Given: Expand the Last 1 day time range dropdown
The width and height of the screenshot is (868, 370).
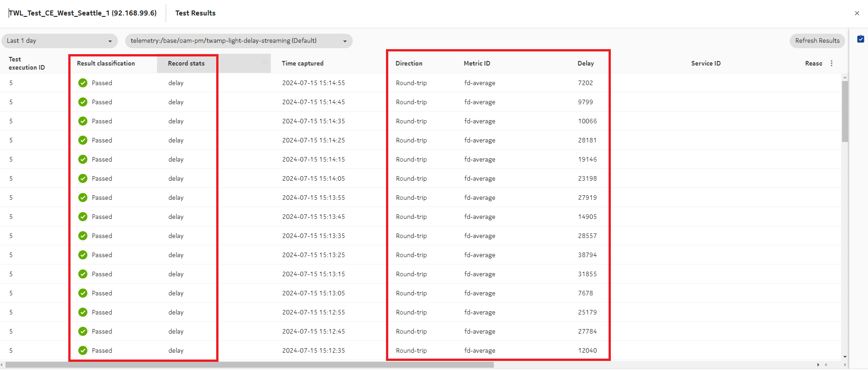Looking at the screenshot, I should (x=59, y=41).
